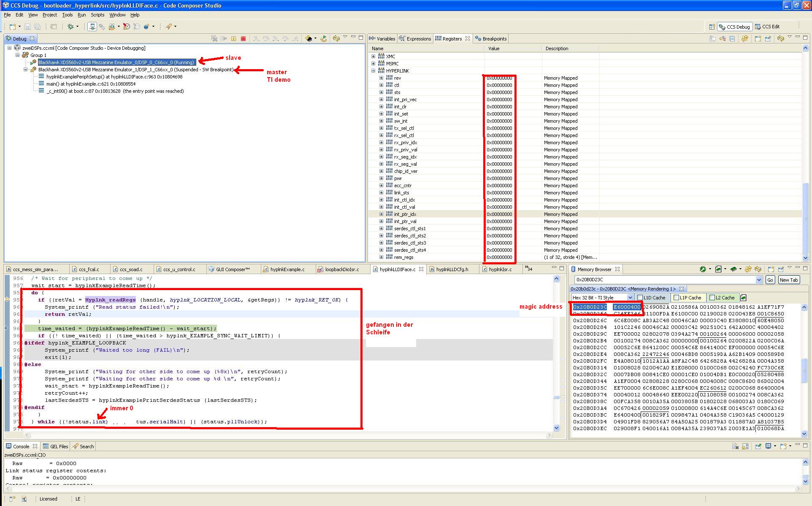Click the Disconnect target icon in Debug view
The height and width of the screenshot is (506, 812).
click(x=214, y=38)
